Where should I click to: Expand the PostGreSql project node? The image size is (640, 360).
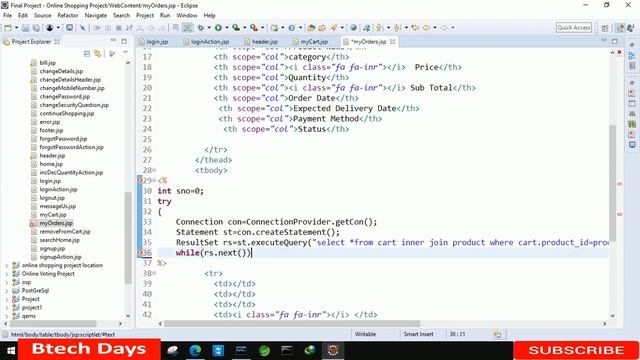tap(7, 291)
